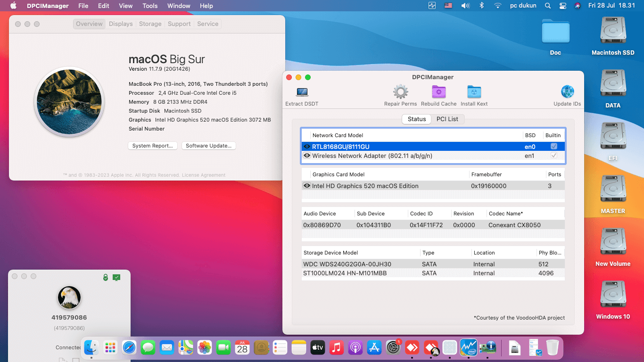Open Calendar showing Jul 28 in dock

coord(242,348)
